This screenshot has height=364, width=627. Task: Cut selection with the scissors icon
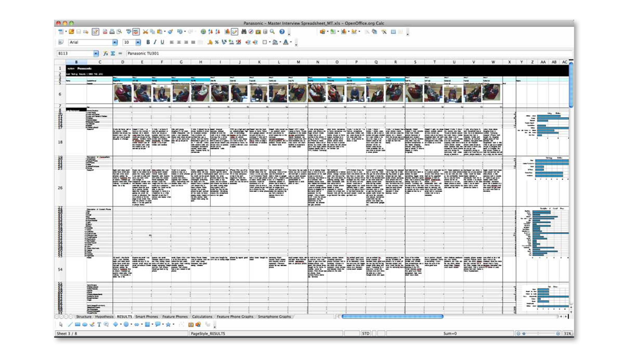(x=145, y=32)
